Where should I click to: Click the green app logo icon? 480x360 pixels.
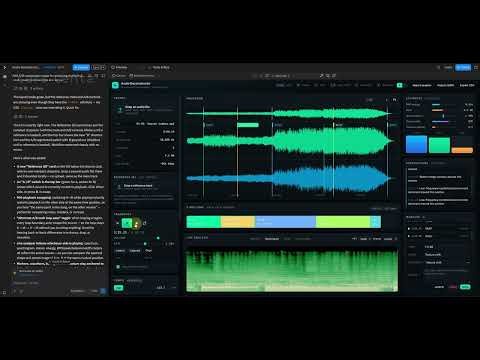(x=115, y=85)
